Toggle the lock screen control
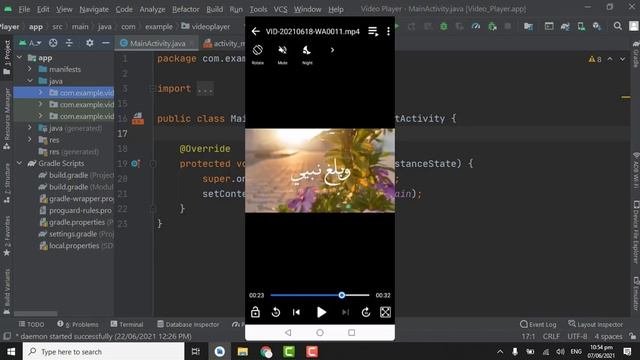The width and height of the screenshot is (640, 360). 255,312
